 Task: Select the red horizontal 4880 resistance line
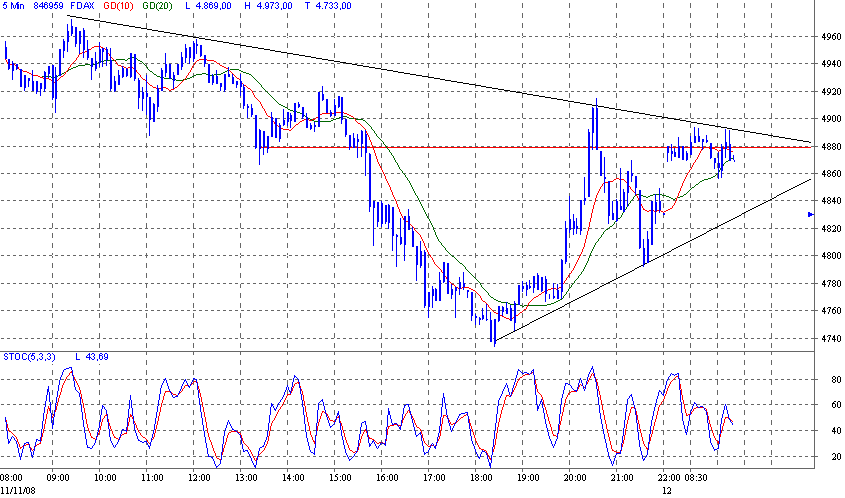pos(534,147)
